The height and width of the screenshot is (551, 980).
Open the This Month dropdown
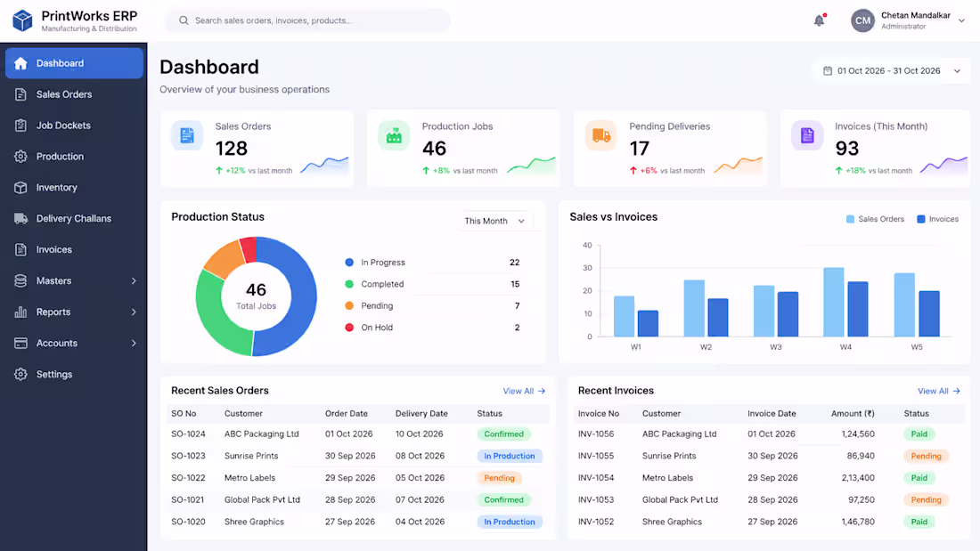point(494,221)
